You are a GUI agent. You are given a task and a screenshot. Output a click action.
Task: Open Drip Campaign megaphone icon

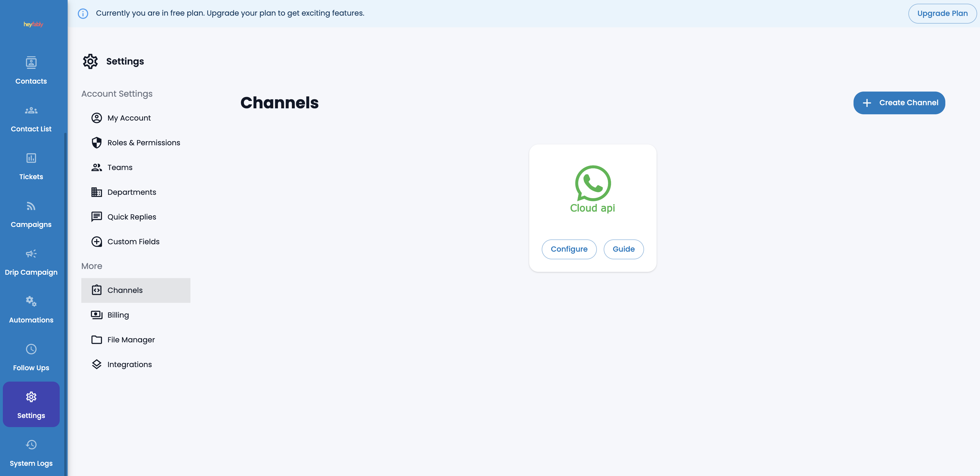pyautogui.click(x=31, y=254)
